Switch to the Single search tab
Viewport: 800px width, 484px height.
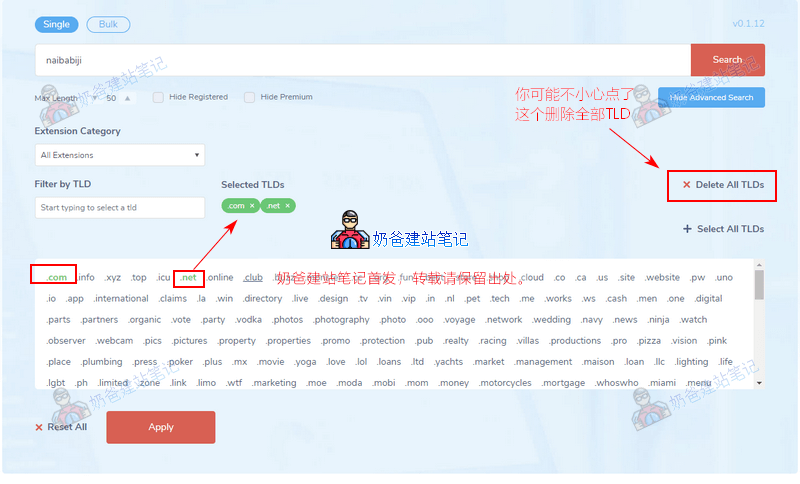pos(56,24)
